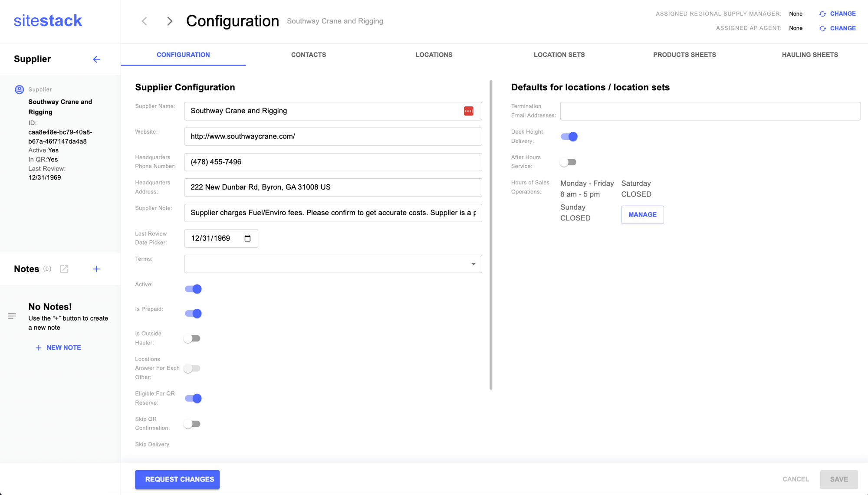868x495 pixels.
Task: Open notes in external view icon
Action: click(x=64, y=269)
